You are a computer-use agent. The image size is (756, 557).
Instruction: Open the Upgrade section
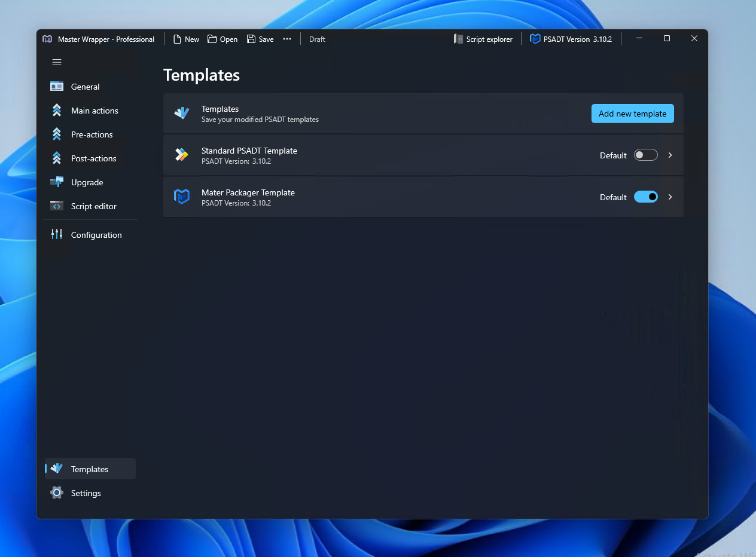point(90,182)
